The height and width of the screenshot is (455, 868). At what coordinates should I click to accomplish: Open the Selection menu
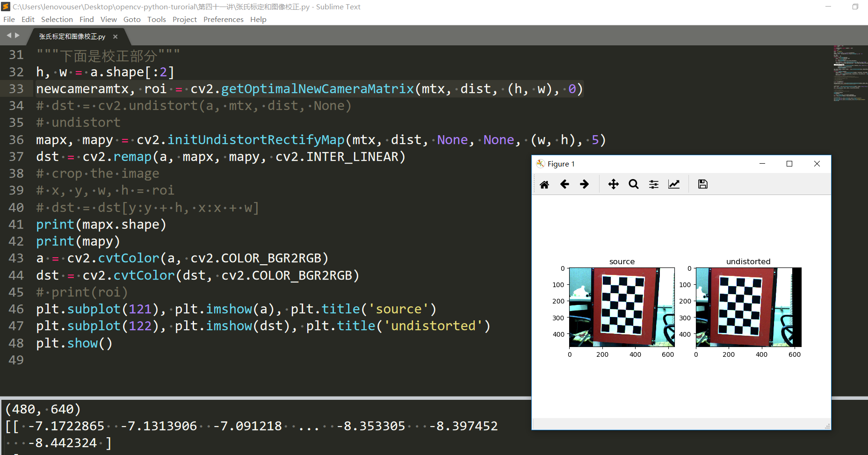(x=57, y=19)
